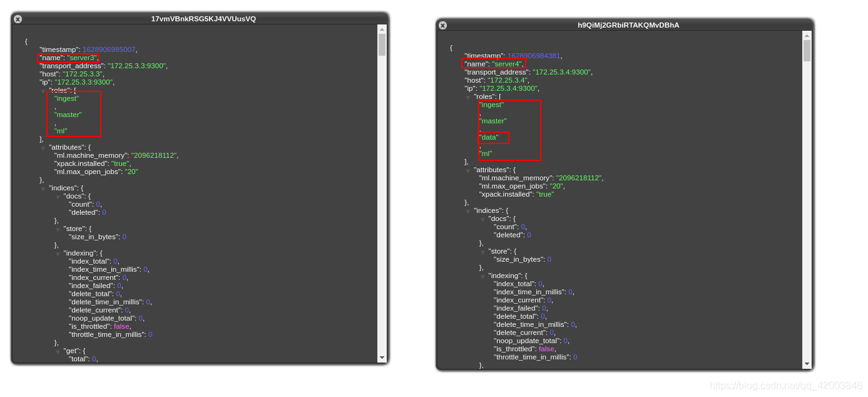The height and width of the screenshot is (397, 868).
Task: Click scroll-down arrow in server3 window
Action: (382, 358)
